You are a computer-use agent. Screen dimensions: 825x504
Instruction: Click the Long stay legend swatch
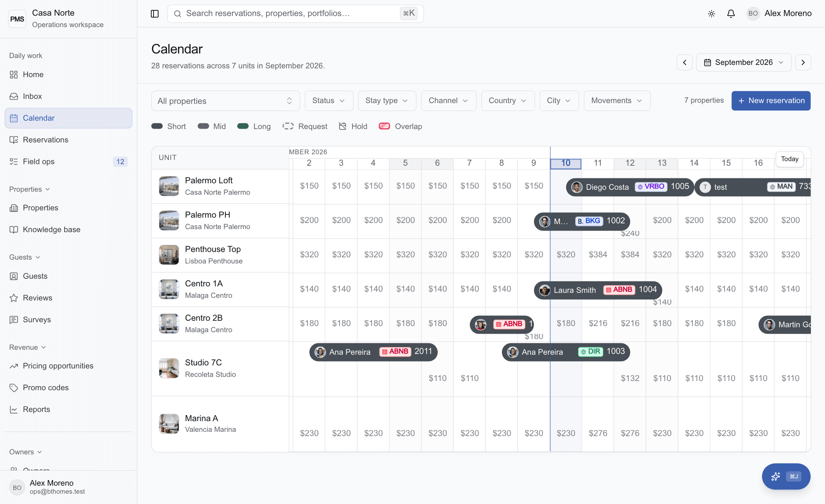(x=243, y=126)
